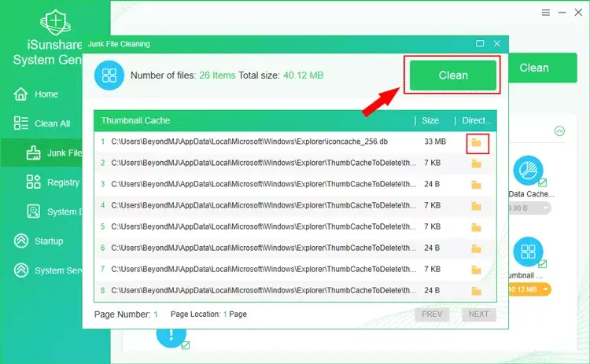The image size is (590, 364).
Task: Open the orange 0.12 MB size dropdown
Action: [x=529, y=289]
